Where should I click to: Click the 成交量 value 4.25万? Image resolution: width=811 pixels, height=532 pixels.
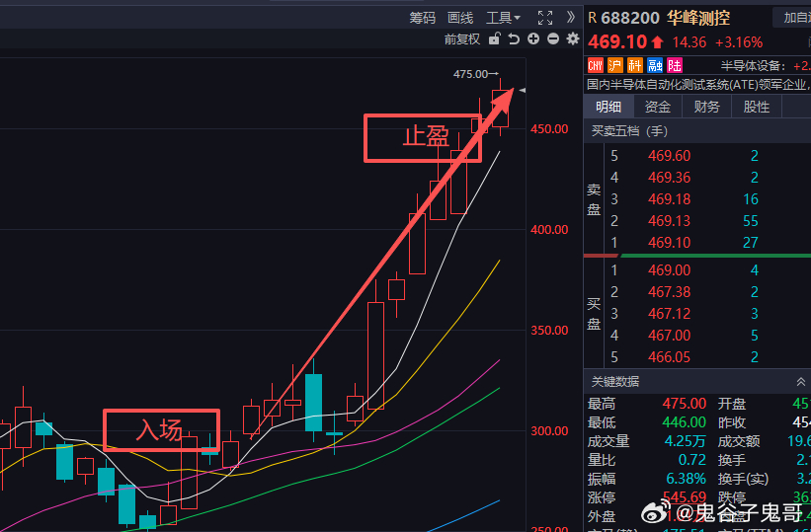coord(685,441)
